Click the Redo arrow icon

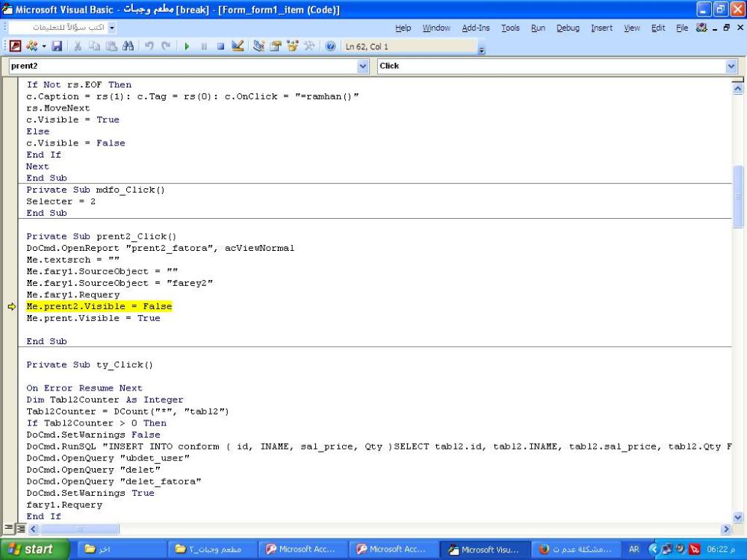(x=166, y=46)
